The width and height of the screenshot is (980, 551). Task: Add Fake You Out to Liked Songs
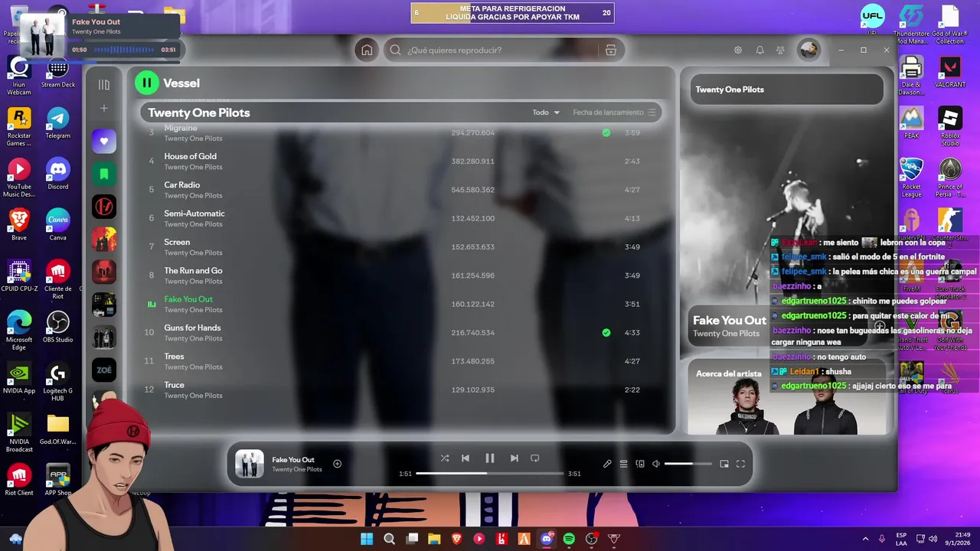[337, 464]
